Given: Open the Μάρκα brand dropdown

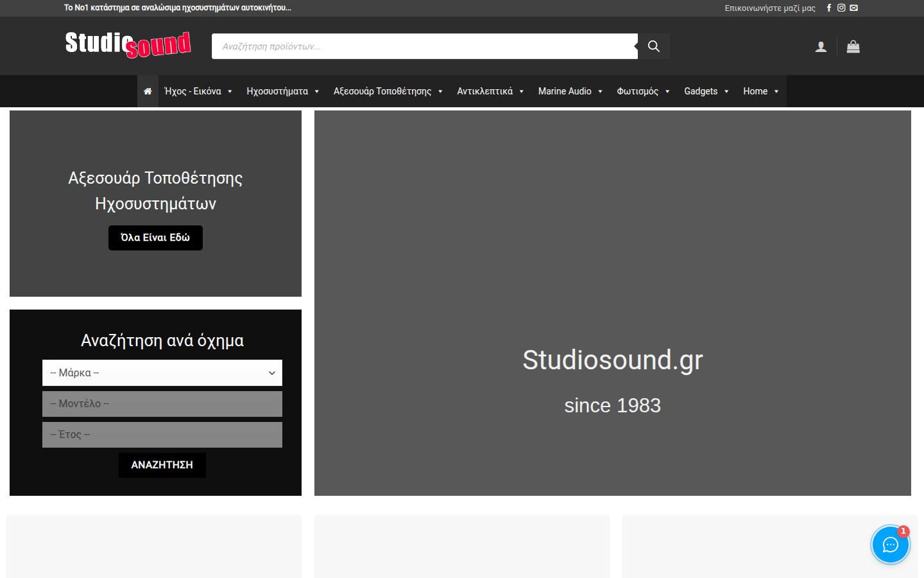Looking at the screenshot, I should tap(162, 372).
